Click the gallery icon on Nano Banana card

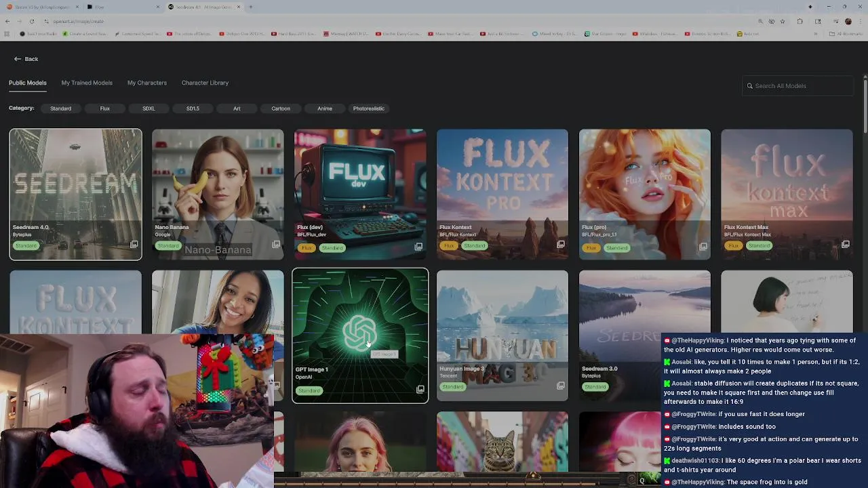(x=276, y=245)
